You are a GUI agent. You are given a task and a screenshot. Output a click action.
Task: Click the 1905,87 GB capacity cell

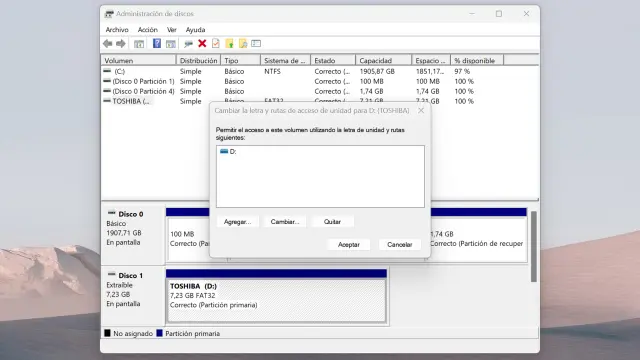(377, 71)
